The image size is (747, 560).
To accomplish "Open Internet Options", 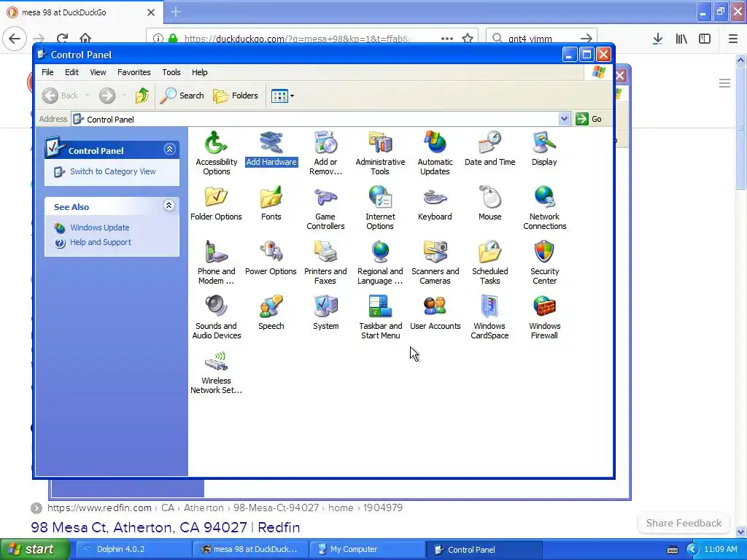I will click(x=380, y=208).
